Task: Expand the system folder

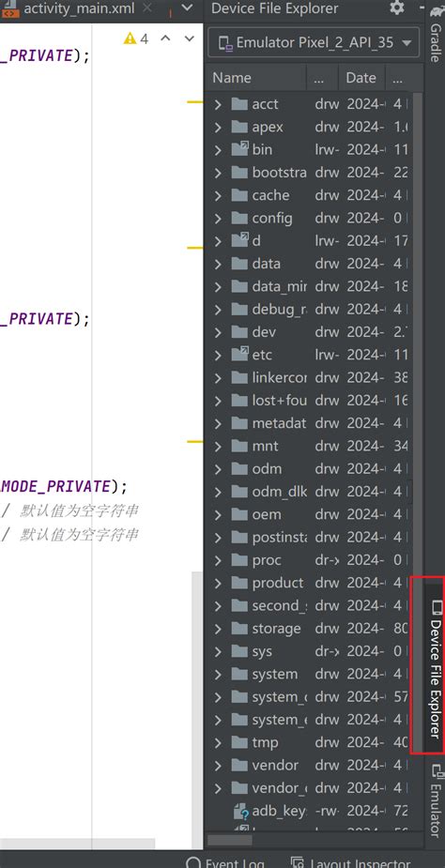Action: tap(218, 675)
